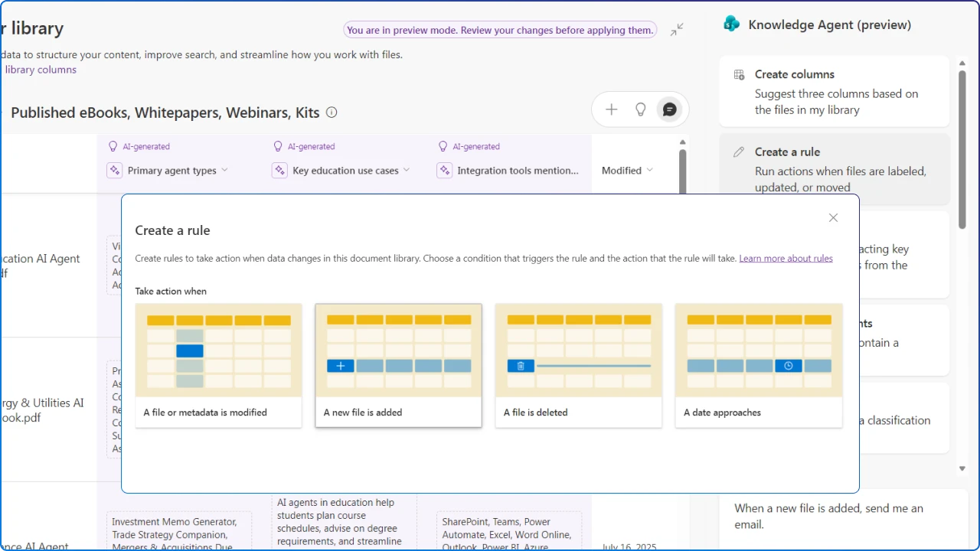980x551 pixels.
Task: Open the Learn more about rules link
Action: coord(786,258)
